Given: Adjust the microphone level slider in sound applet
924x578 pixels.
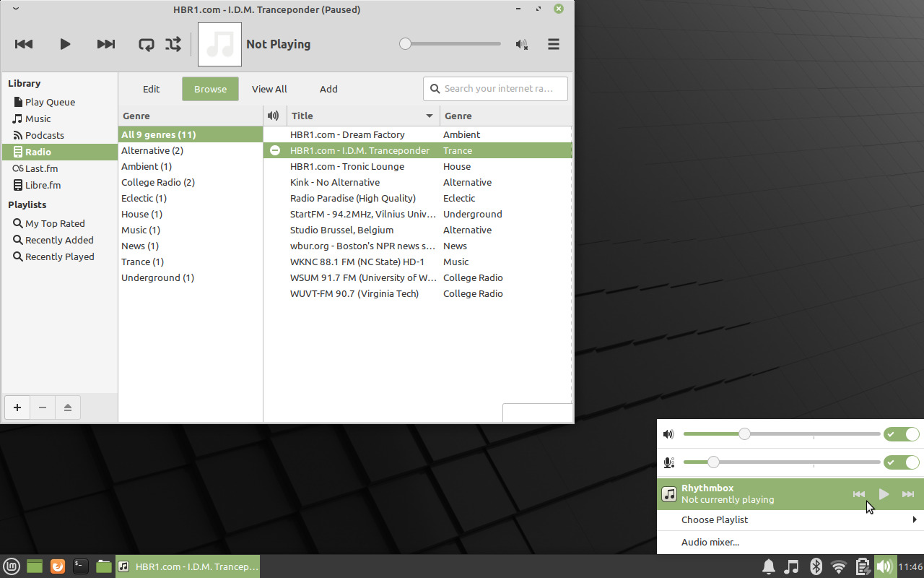Looking at the screenshot, I should (782, 462).
